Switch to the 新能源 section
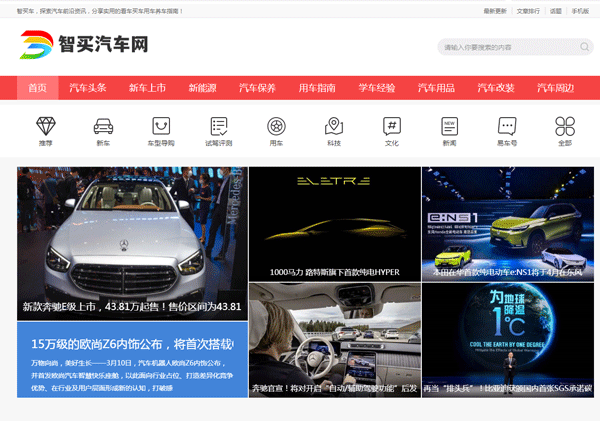The height and width of the screenshot is (421, 600). tap(202, 88)
